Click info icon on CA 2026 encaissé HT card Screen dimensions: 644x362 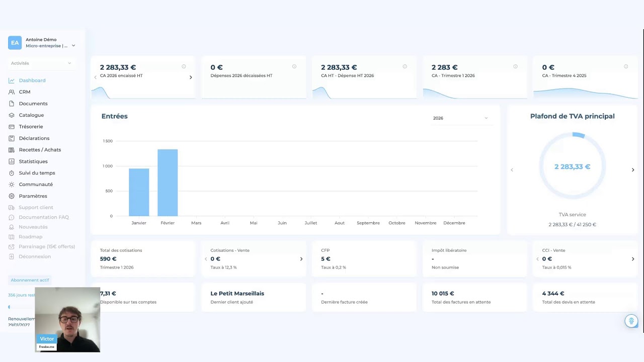[184, 66]
